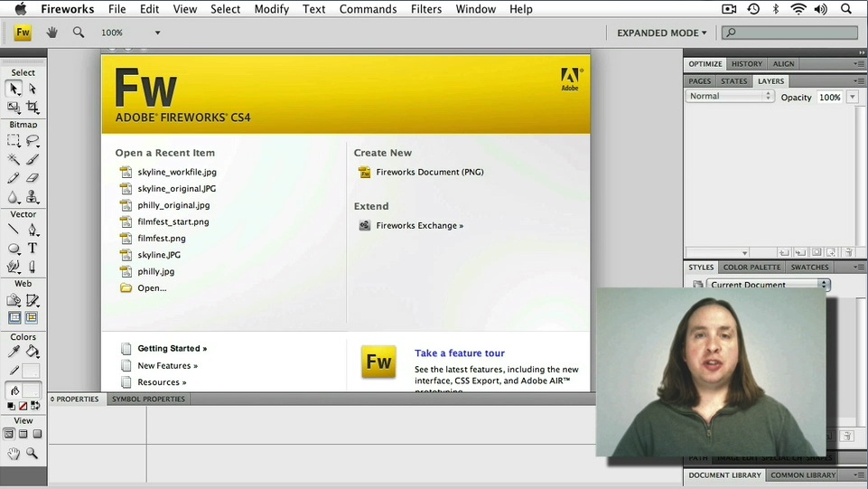Image resolution: width=868 pixels, height=489 pixels.
Task: Open recent file skyline_workfile.jpg
Action: (177, 173)
